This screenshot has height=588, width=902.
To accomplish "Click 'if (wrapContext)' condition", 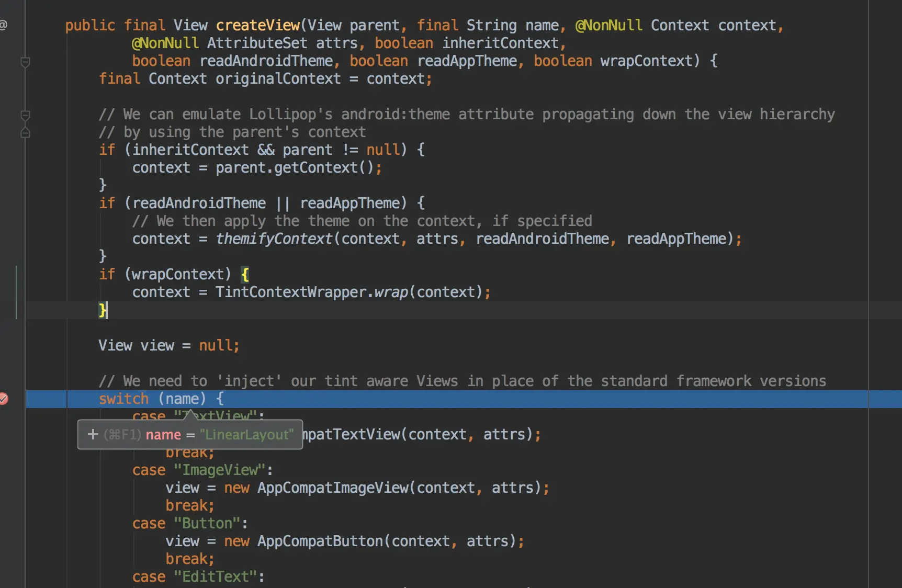I will pos(165,274).
